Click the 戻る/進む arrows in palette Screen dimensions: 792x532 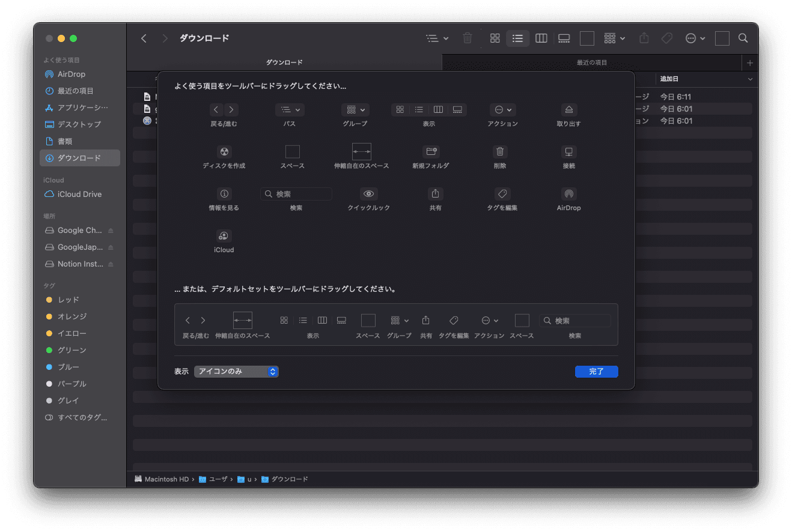click(224, 109)
